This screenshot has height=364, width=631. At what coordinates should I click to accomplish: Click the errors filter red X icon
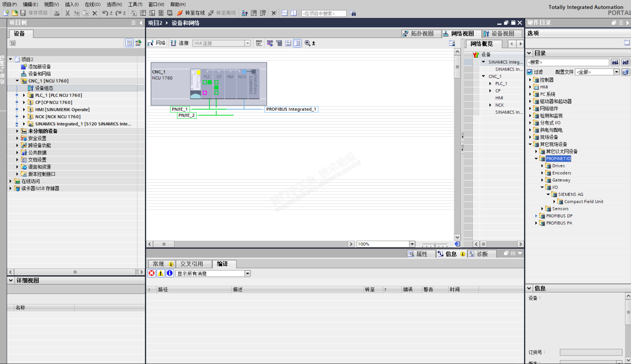pyautogui.click(x=152, y=273)
